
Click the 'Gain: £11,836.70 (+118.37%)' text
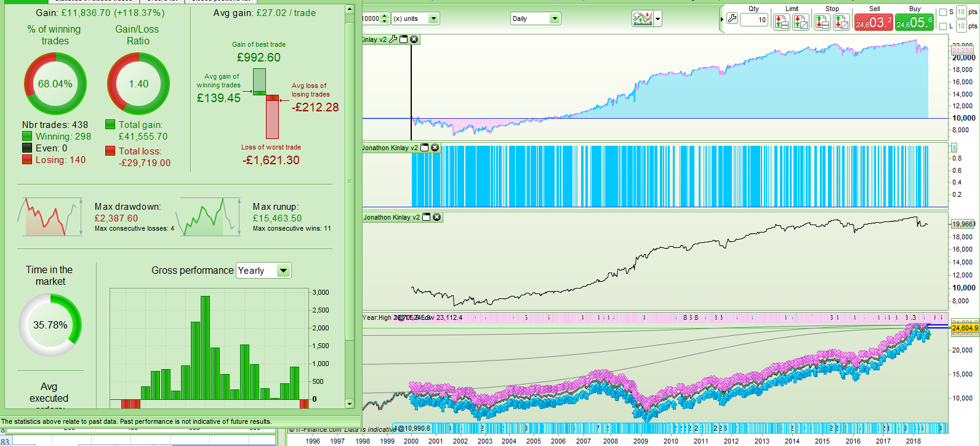[100, 13]
